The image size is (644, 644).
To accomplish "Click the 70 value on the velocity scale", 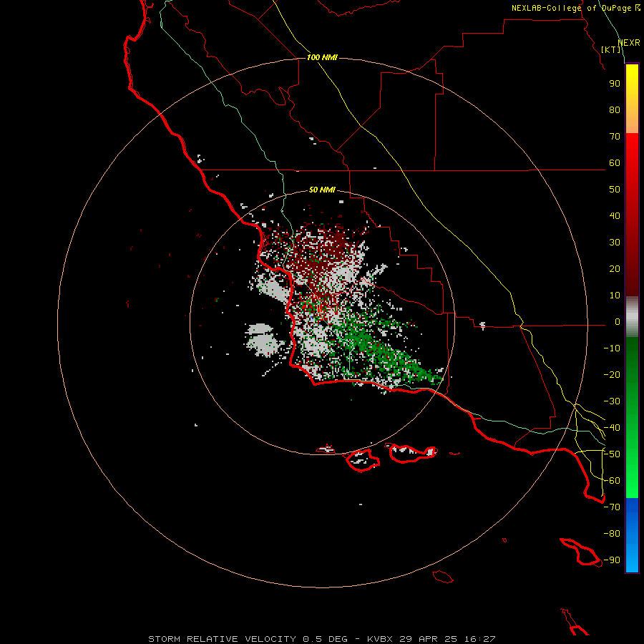I will (x=615, y=137).
